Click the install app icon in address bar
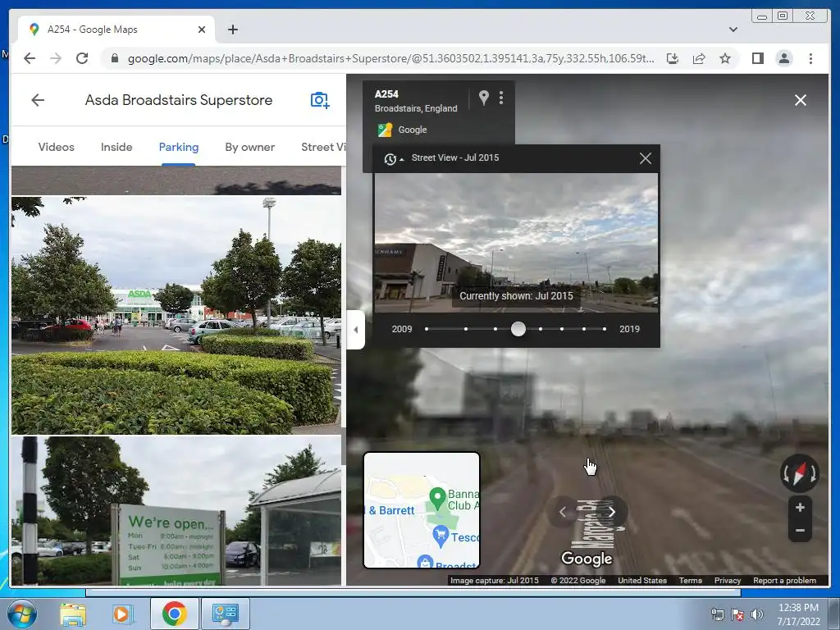The height and width of the screenshot is (630, 840). (x=673, y=58)
